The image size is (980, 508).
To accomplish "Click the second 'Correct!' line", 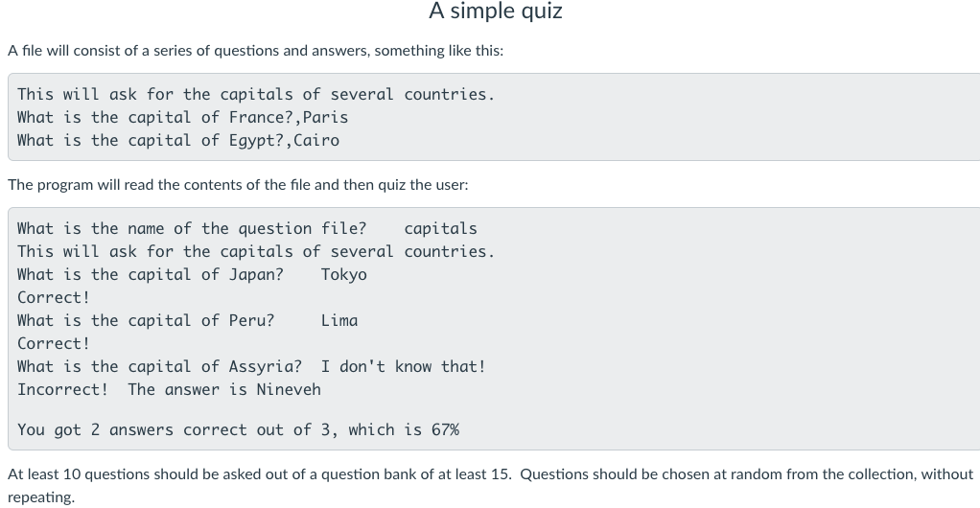I will tap(54, 344).
